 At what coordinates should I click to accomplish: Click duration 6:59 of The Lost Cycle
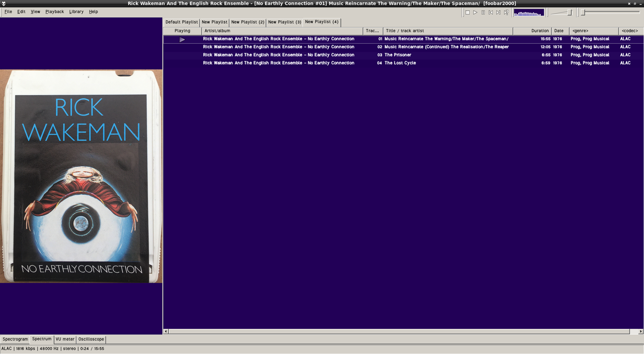point(546,63)
